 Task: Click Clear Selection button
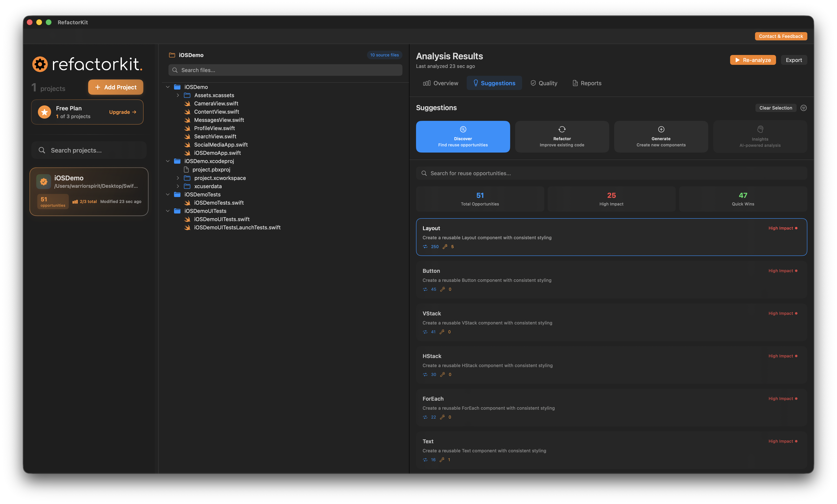pyautogui.click(x=775, y=108)
